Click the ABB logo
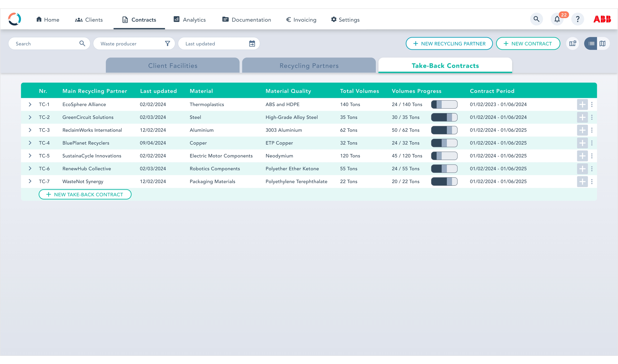This screenshot has height=364, width=618. [x=602, y=19]
